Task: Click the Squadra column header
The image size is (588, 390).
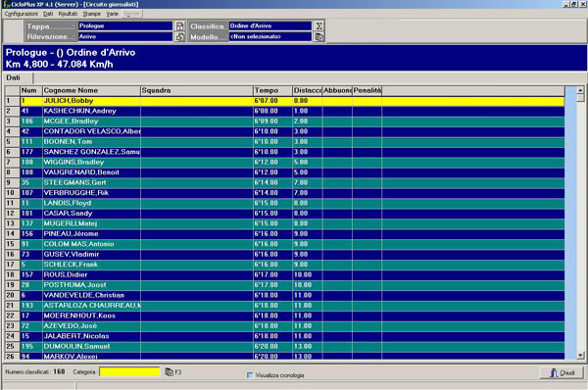Action: (197, 90)
